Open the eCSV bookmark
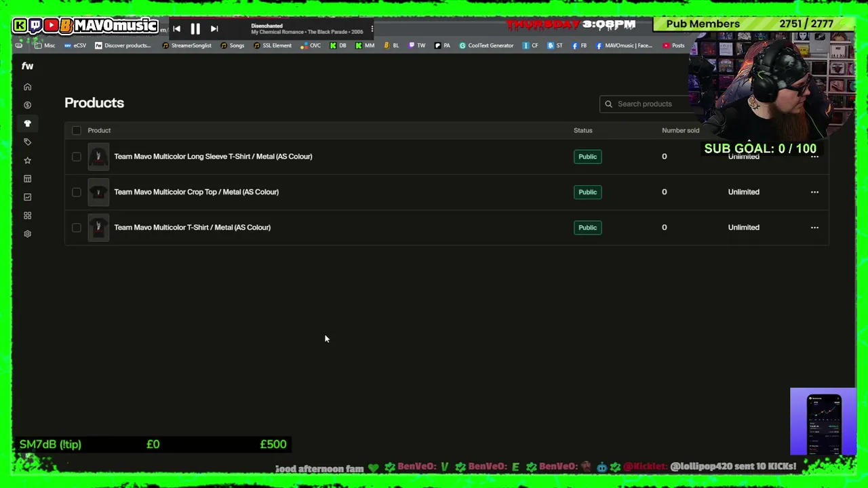The image size is (868, 488). (x=75, y=45)
